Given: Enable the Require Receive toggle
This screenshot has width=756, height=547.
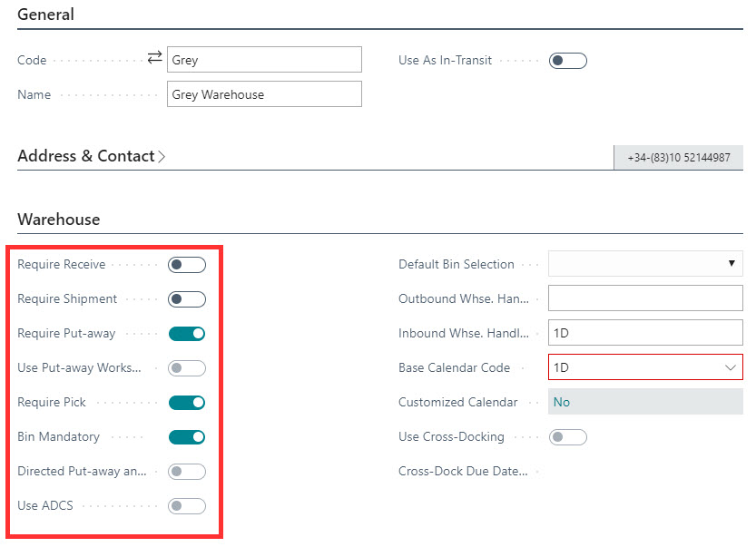Looking at the screenshot, I should click(x=187, y=265).
